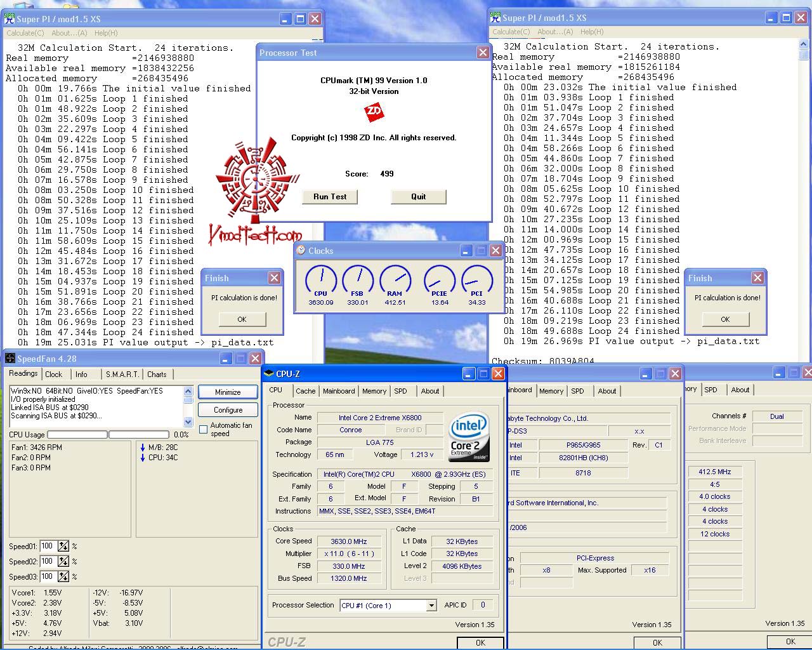Select the Memory tab in front CPU-Z

(x=374, y=391)
